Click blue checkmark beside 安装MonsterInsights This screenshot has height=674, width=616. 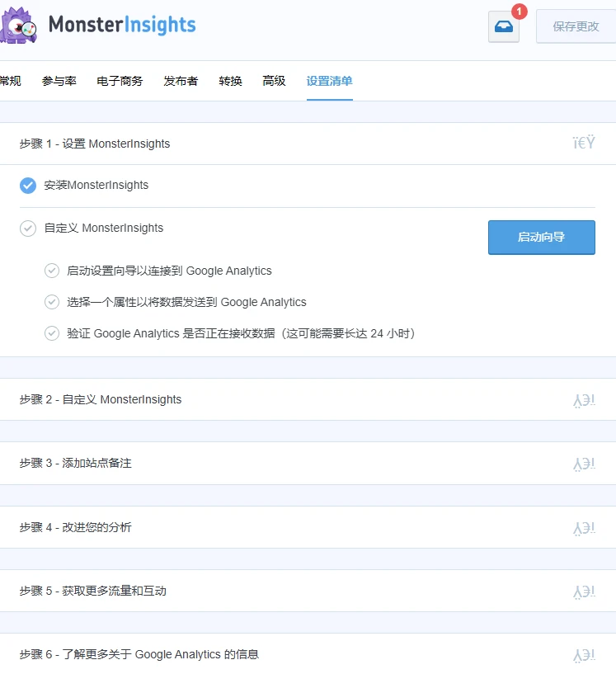click(x=28, y=186)
